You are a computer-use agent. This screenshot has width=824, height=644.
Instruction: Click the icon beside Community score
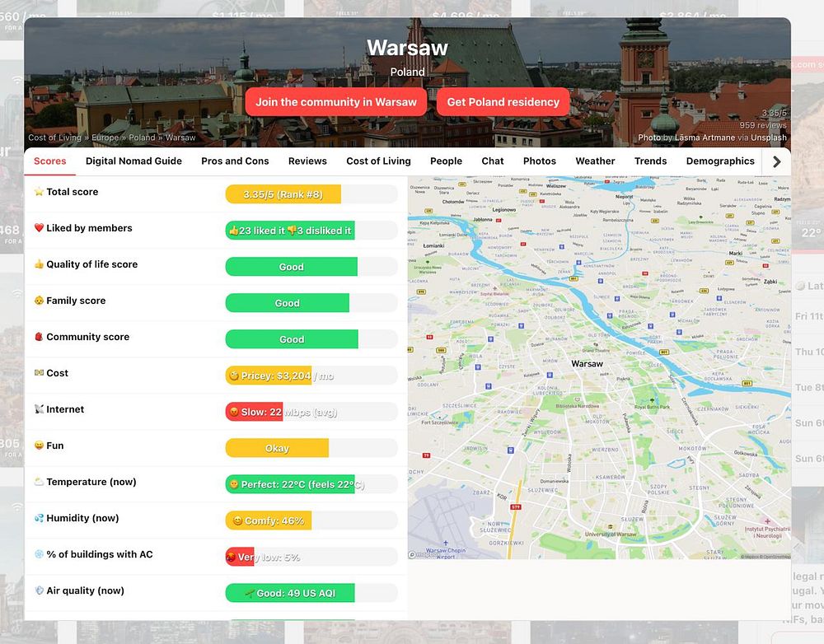[39, 337]
